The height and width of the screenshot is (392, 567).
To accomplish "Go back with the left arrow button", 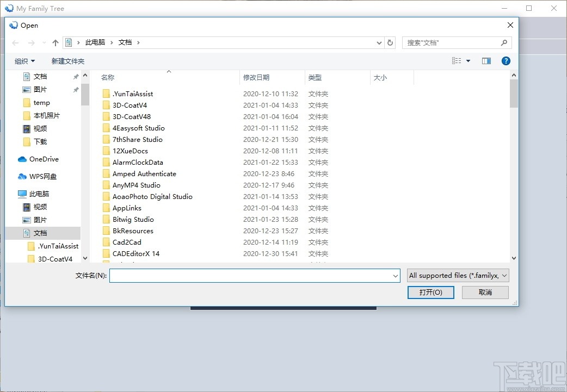I will 15,42.
